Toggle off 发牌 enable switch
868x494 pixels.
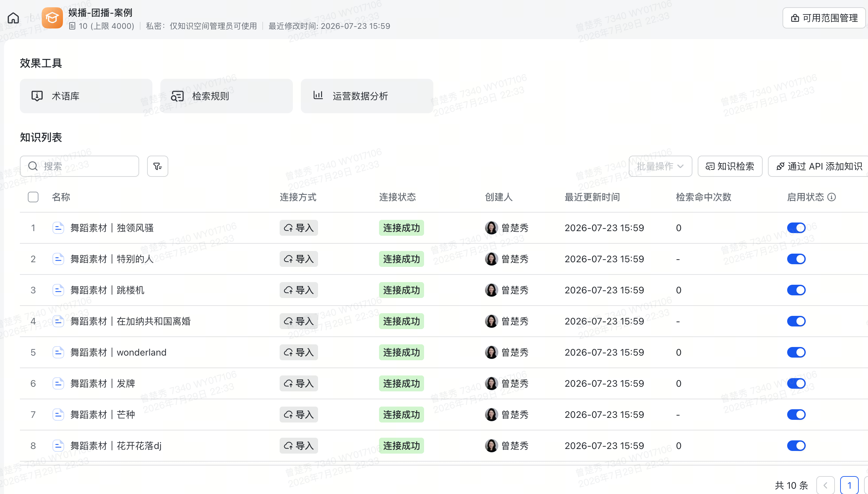796,383
